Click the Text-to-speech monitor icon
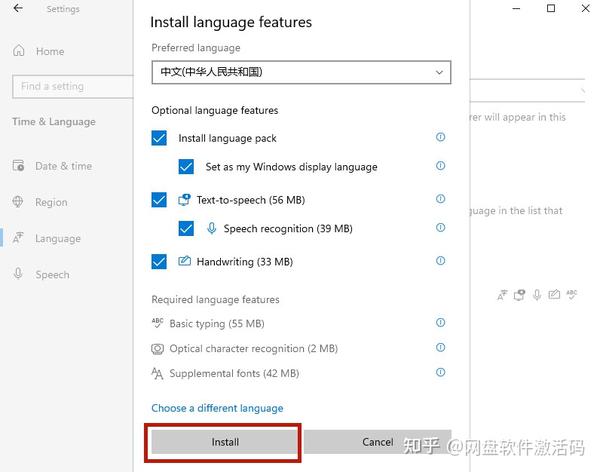This screenshot has width=600, height=472. pyautogui.click(x=184, y=199)
